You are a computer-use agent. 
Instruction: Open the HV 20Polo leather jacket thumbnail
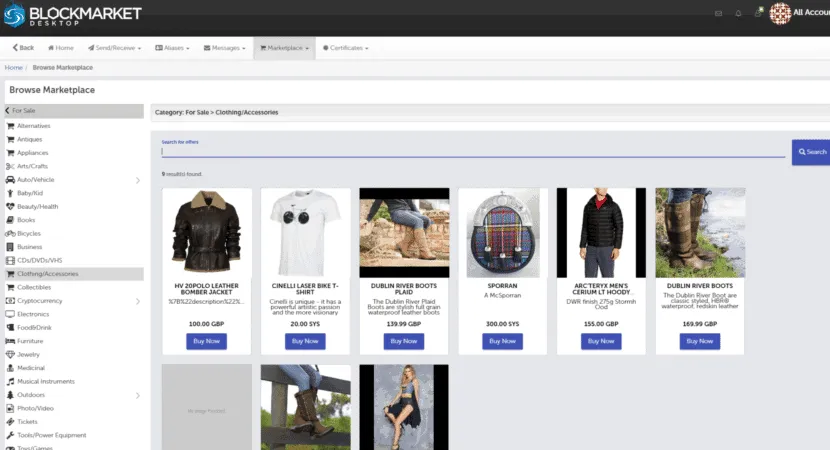[206, 233]
